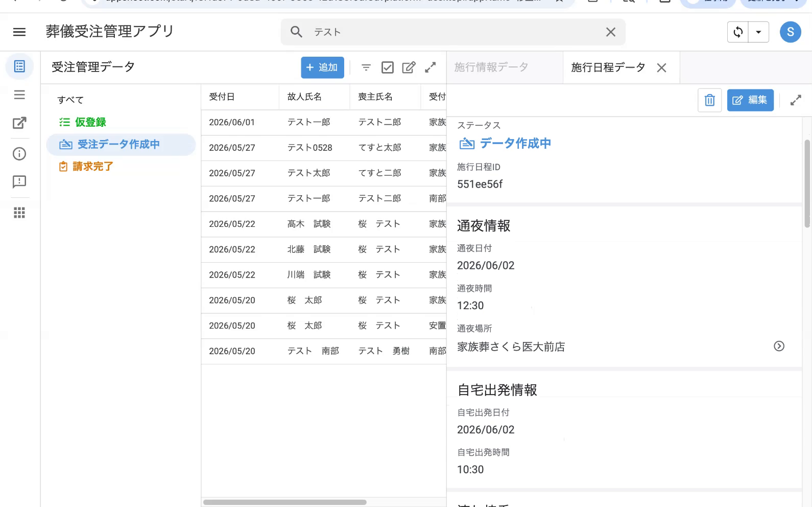The height and width of the screenshot is (507, 812).
Task: Click the 自宅出発時間 value 10:30
Action: (470, 470)
